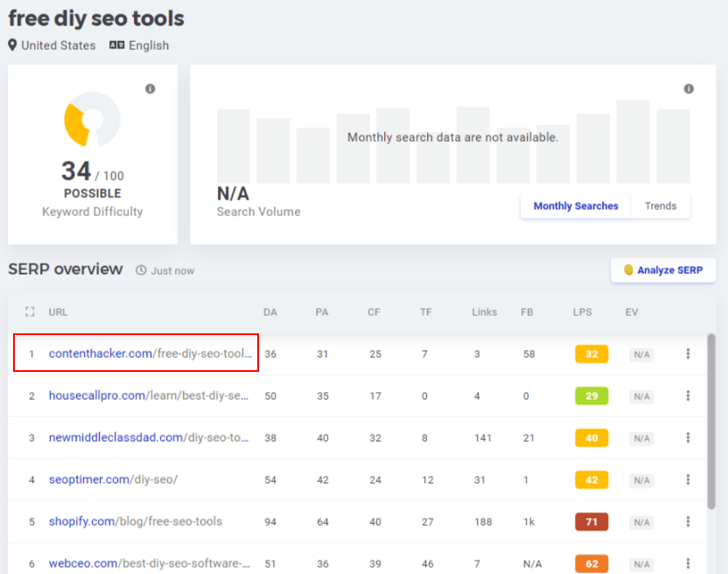Click LPS badge 42 for seoptimer.com
This screenshot has height=574, width=728.
click(x=591, y=479)
